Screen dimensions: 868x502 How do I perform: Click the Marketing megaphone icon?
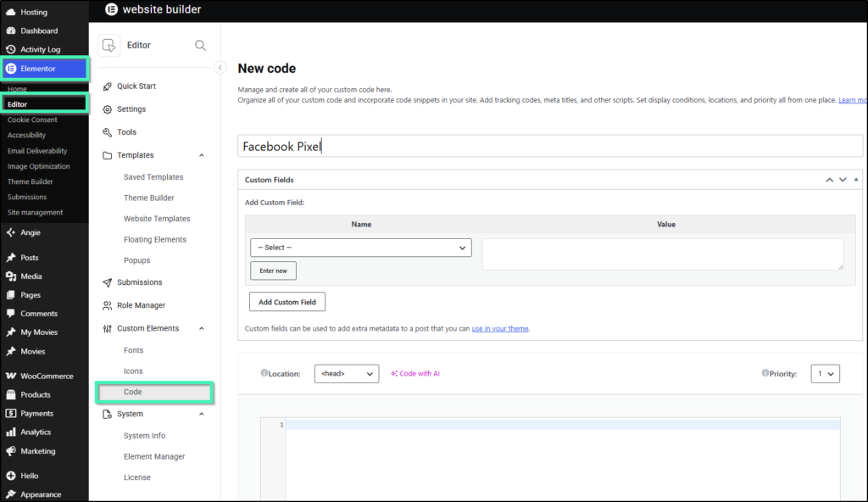pyautogui.click(x=10, y=451)
